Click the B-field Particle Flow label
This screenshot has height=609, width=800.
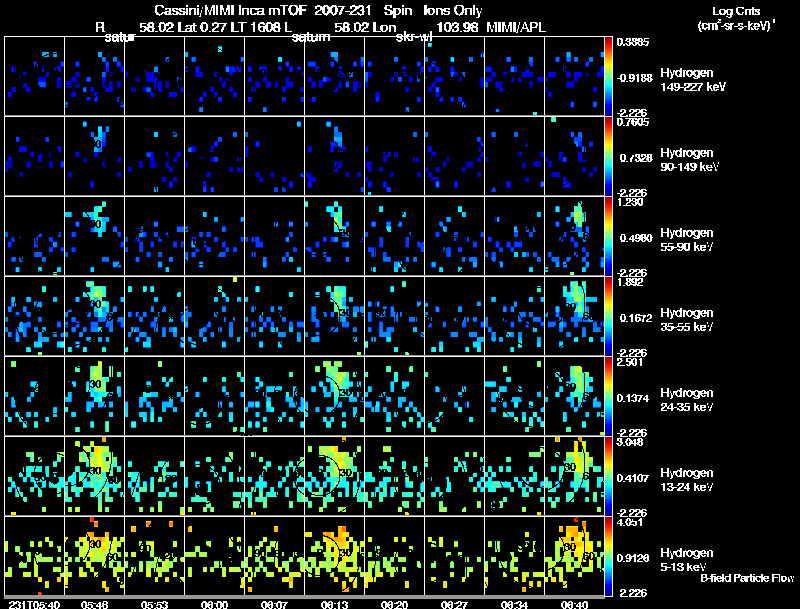tap(747, 578)
